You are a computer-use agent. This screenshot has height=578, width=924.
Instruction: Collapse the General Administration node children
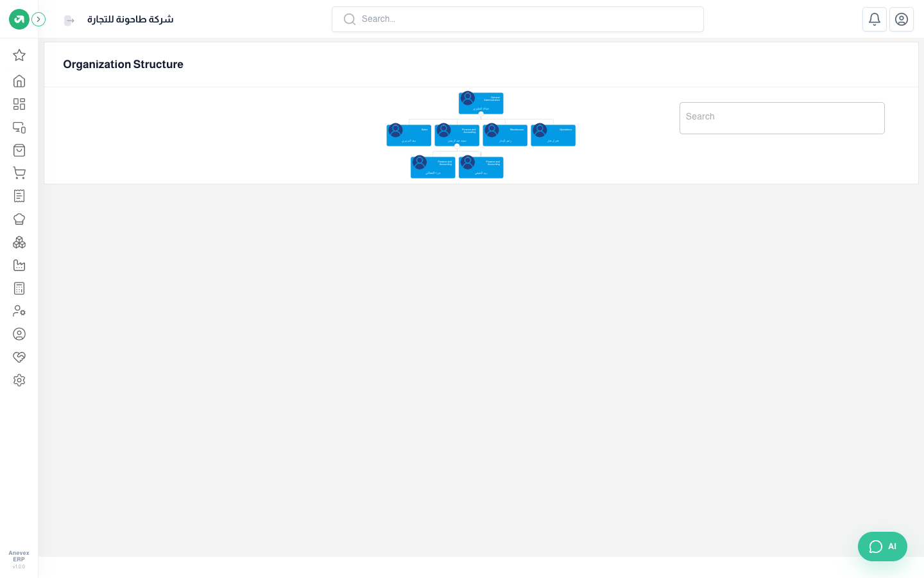click(x=481, y=114)
